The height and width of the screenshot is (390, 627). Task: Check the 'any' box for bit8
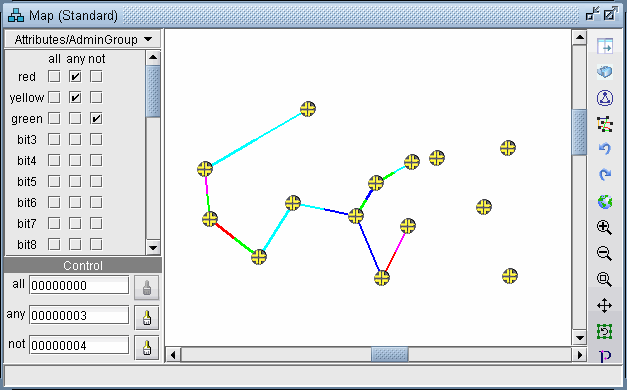pos(75,244)
